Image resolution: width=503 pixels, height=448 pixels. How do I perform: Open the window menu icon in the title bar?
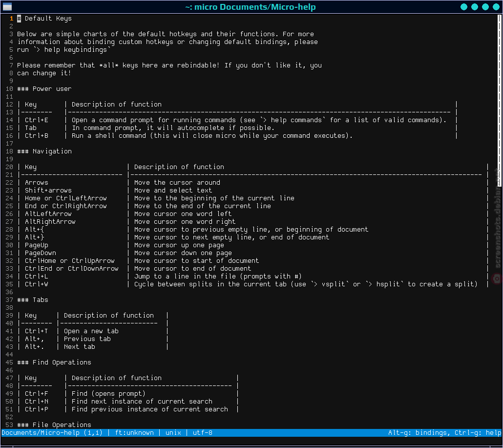click(x=7, y=6)
